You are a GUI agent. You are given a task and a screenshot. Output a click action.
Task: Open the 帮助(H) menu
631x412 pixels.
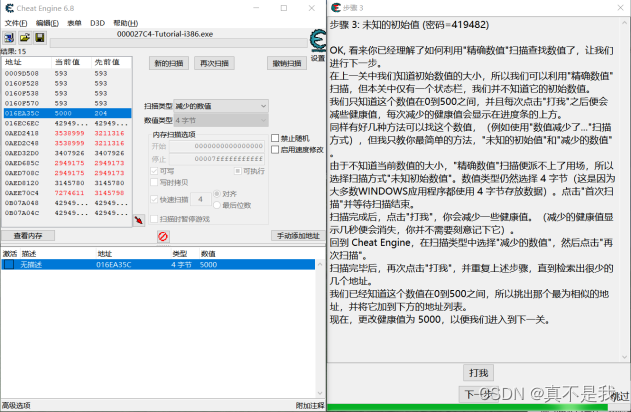[x=126, y=23]
